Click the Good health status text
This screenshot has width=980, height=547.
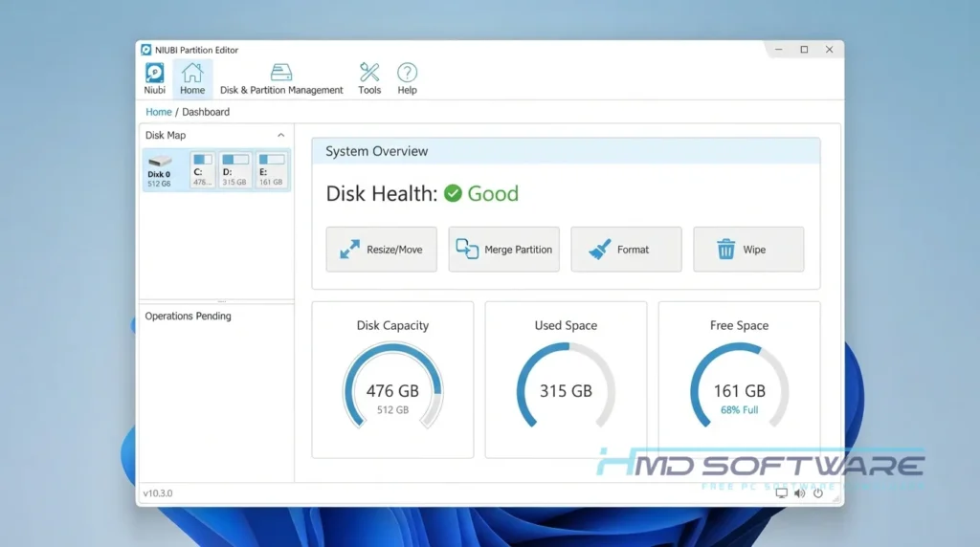pos(493,193)
